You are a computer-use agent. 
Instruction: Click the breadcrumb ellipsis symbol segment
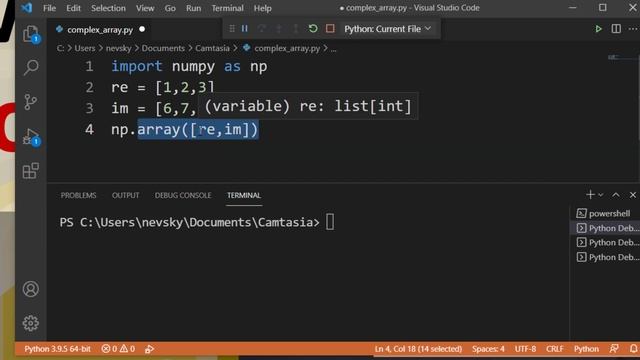point(333,49)
